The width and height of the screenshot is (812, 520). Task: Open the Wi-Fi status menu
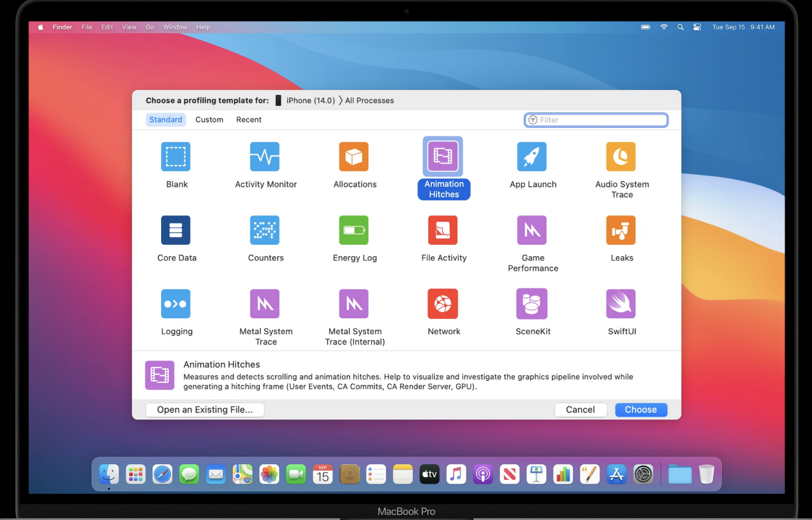[x=664, y=27]
